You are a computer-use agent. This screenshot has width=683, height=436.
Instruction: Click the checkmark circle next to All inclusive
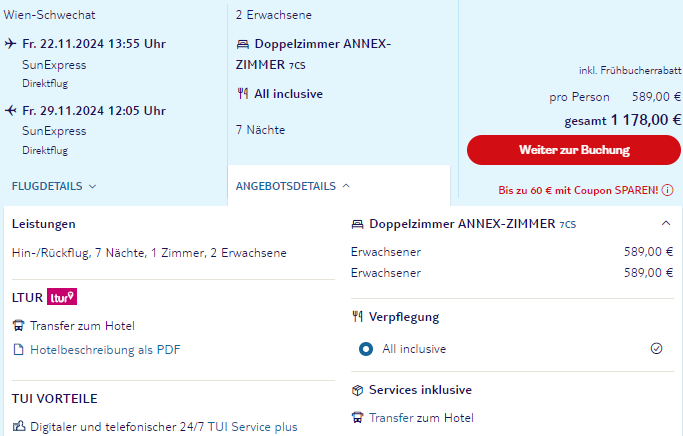point(656,348)
